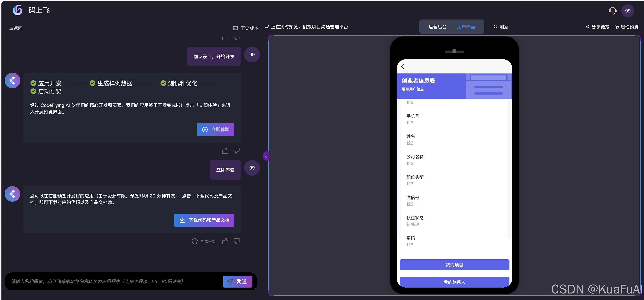Thumbs down the 立即体验 development message
This screenshot has height=300, width=644.
(x=236, y=151)
